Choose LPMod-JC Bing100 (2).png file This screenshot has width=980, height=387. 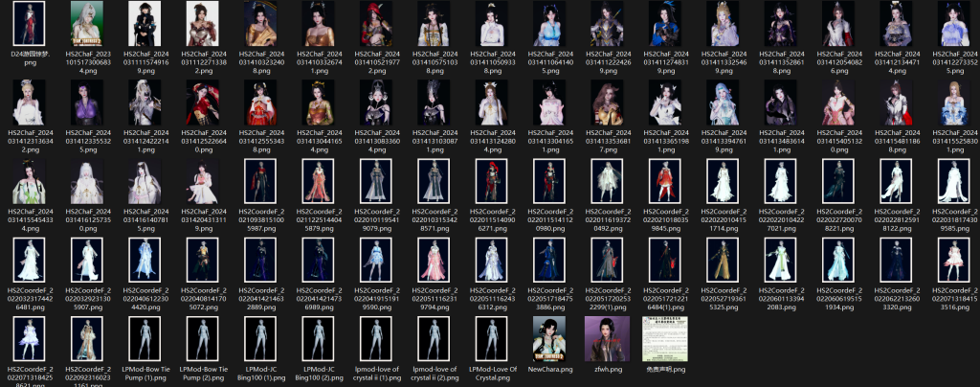coord(319,337)
